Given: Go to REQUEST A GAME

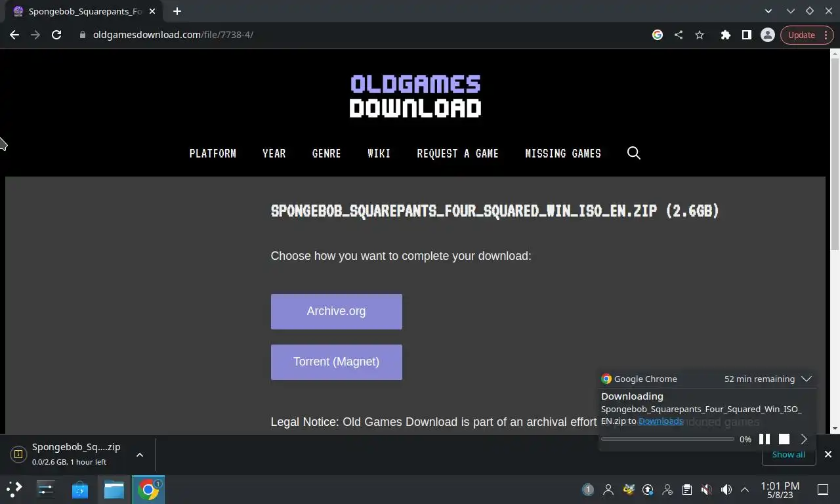Looking at the screenshot, I should pos(457,154).
